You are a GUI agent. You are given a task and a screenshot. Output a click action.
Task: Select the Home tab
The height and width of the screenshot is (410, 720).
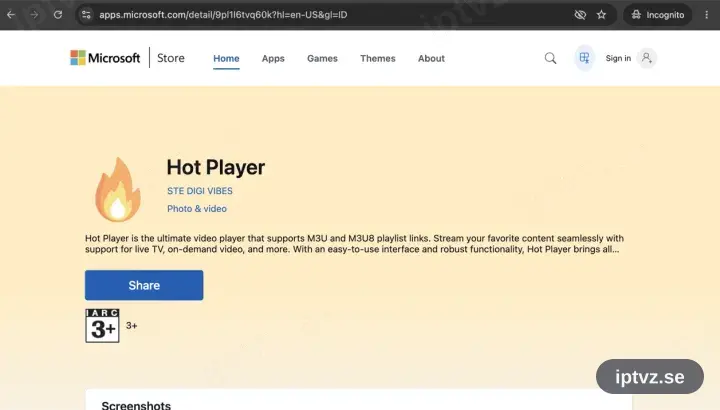point(226,58)
